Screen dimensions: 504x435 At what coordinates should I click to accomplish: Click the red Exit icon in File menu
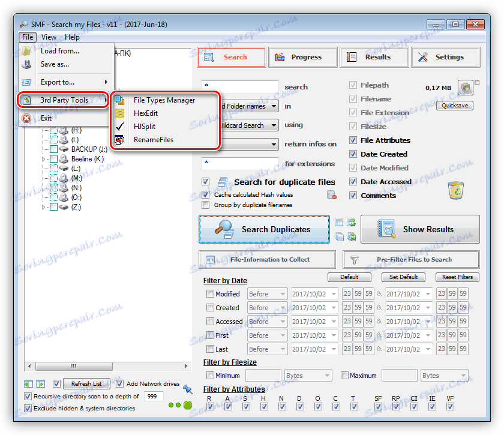click(x=26, y=118)
